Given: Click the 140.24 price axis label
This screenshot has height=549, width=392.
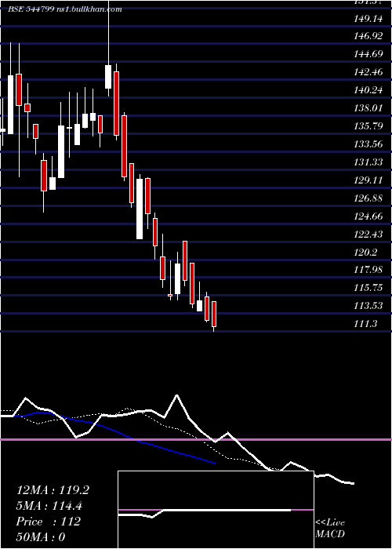Looking at the screenshot, I should click(x=368, y=90).
